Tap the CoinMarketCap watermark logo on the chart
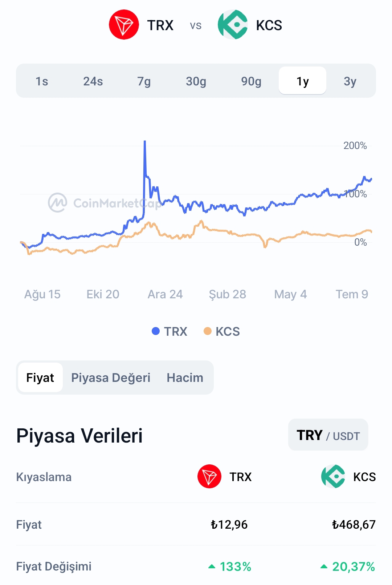 pos(58,202)
